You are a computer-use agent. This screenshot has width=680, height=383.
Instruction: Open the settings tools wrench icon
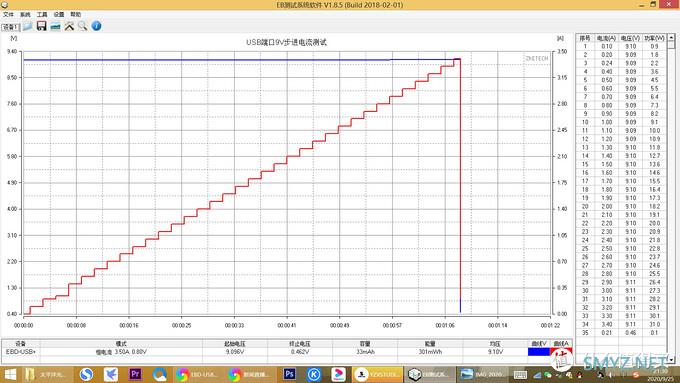point(69,26)
